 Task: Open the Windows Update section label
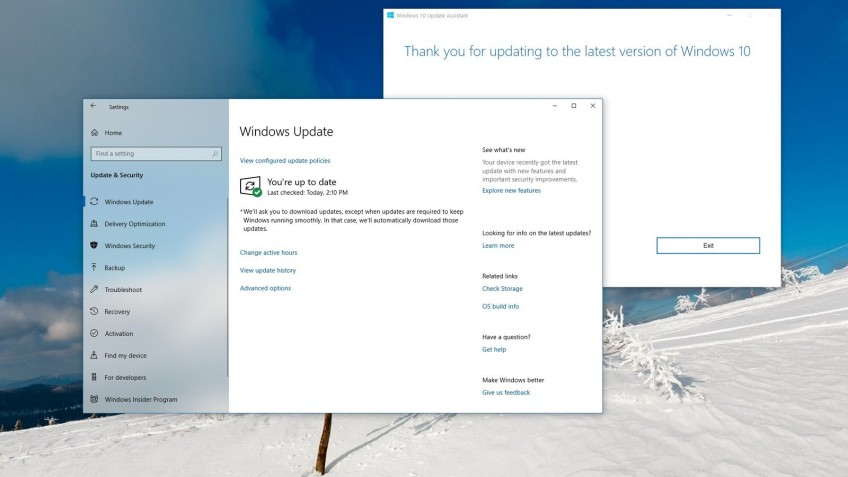coord(129,202)
